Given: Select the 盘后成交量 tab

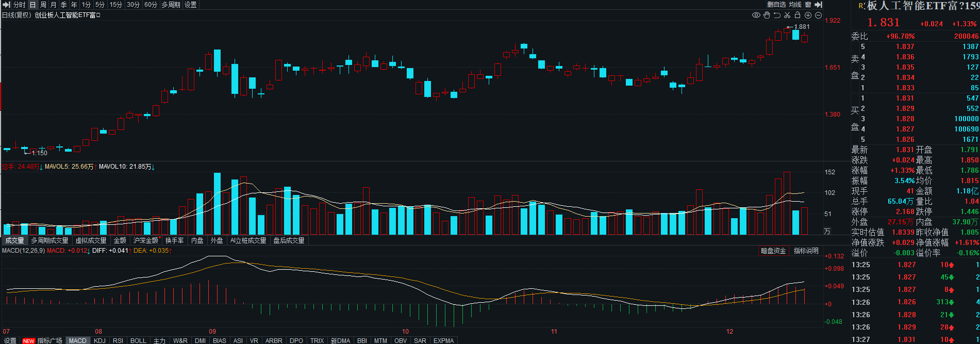Looking at the screenshot, I should point(289,240).
